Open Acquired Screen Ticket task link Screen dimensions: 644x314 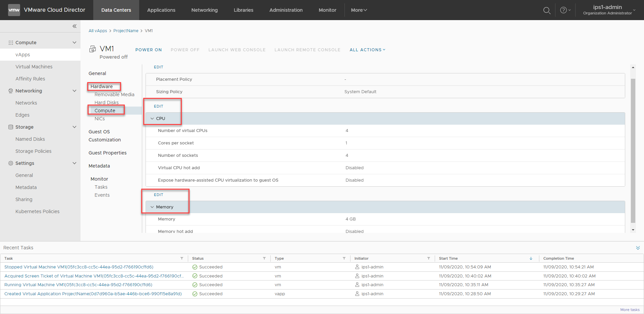[x=94, y=276]
